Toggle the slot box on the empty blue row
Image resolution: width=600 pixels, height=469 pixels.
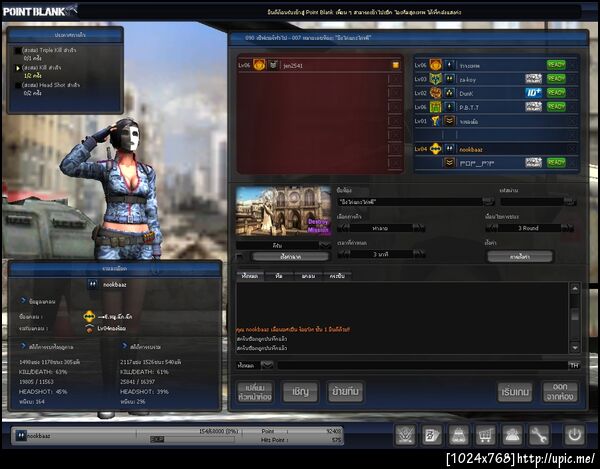pyautogui.click(x=572, y=135)
